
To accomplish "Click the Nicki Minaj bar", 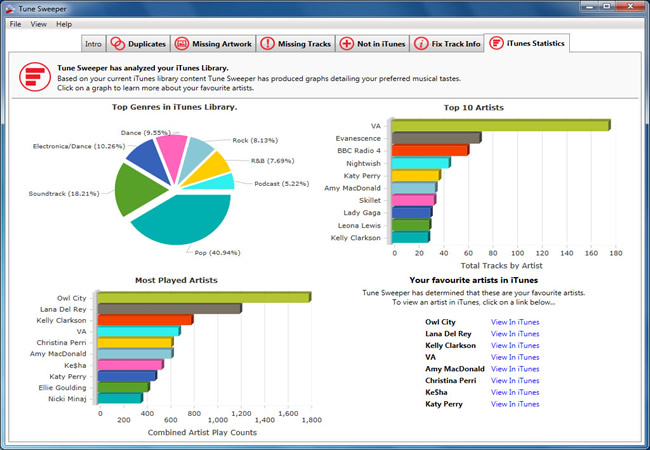I will point(120,398).
